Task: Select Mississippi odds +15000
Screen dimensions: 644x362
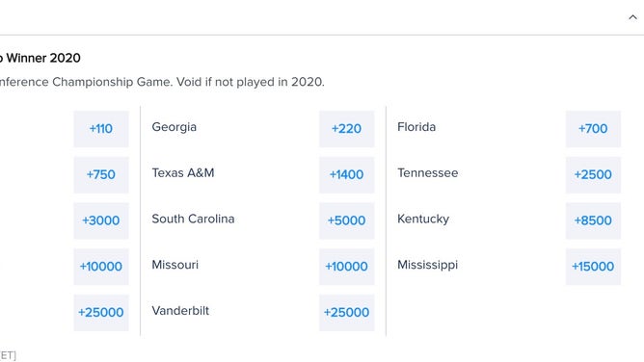Action: pyautogui.click(x=593, y=267)
